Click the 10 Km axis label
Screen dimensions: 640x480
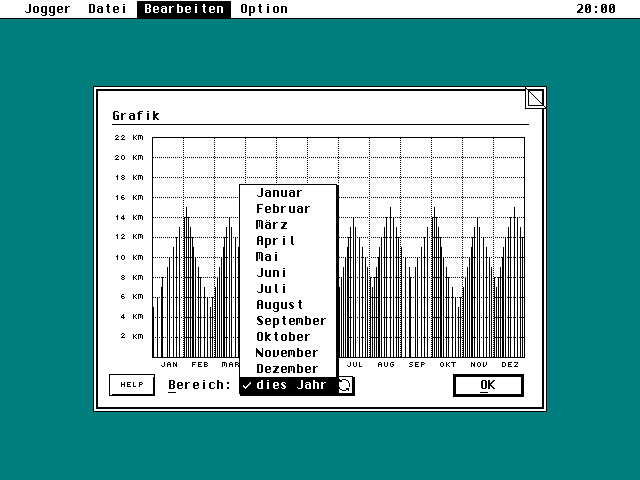click(x=129, y=258)
